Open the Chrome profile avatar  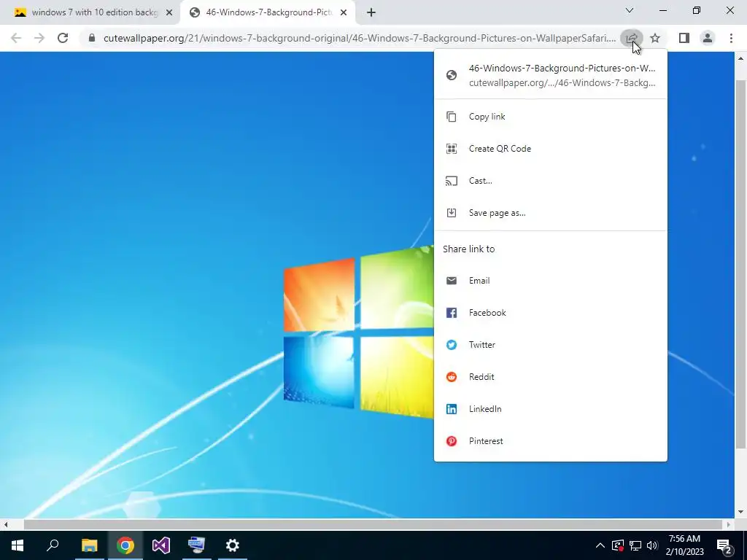[708, 38]
